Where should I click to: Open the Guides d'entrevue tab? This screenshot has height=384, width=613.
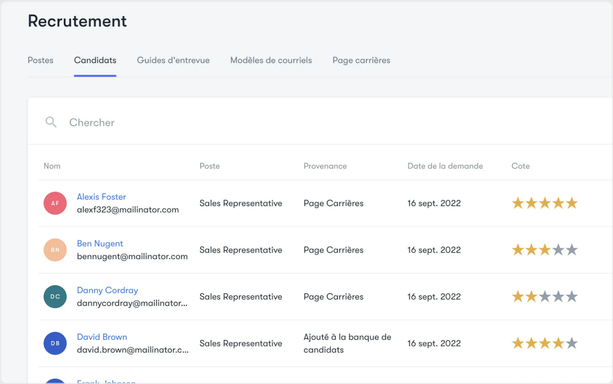click(x=173, y=60)
